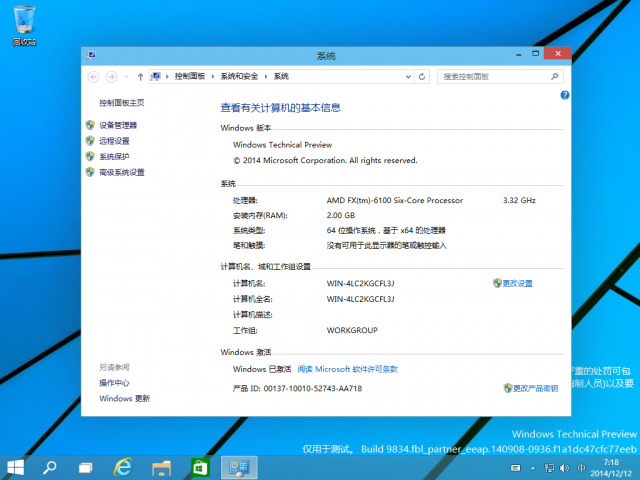The width and height of the screenshot is (640, 480).
Task: Click 3.32 GHz value
Action: tap(519, 200)
